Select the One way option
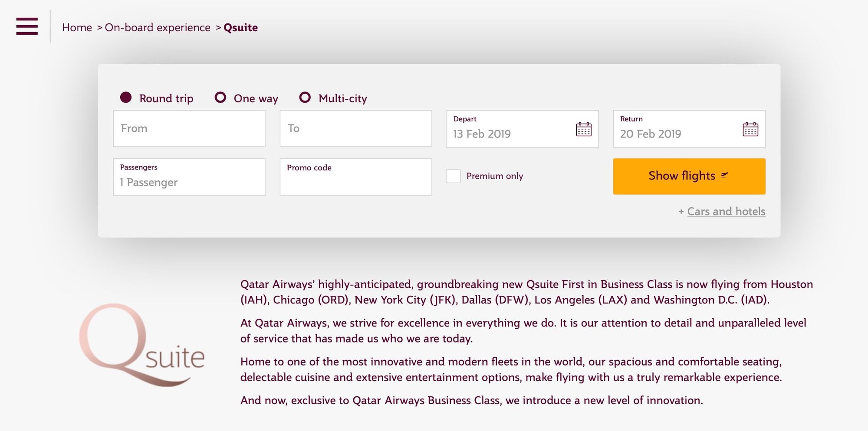 [x=220, y=98]
